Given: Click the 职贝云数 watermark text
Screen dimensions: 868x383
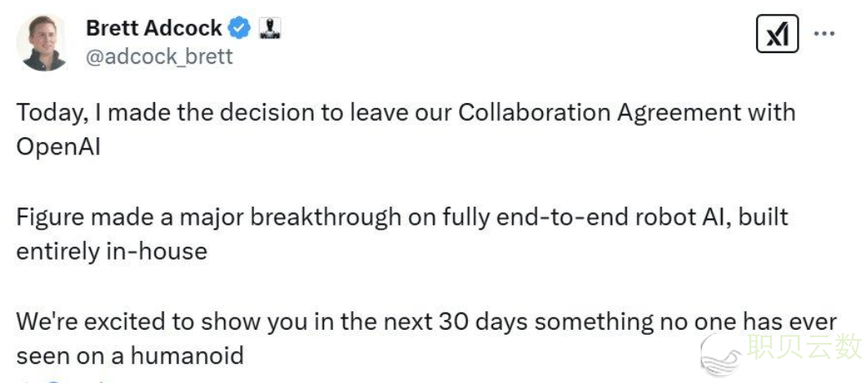Looking at the screenshot, I should point(803,346).
